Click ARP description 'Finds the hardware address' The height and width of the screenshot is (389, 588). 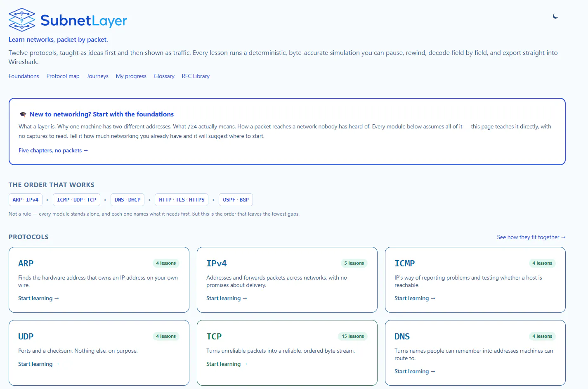(x=98, y=281)
